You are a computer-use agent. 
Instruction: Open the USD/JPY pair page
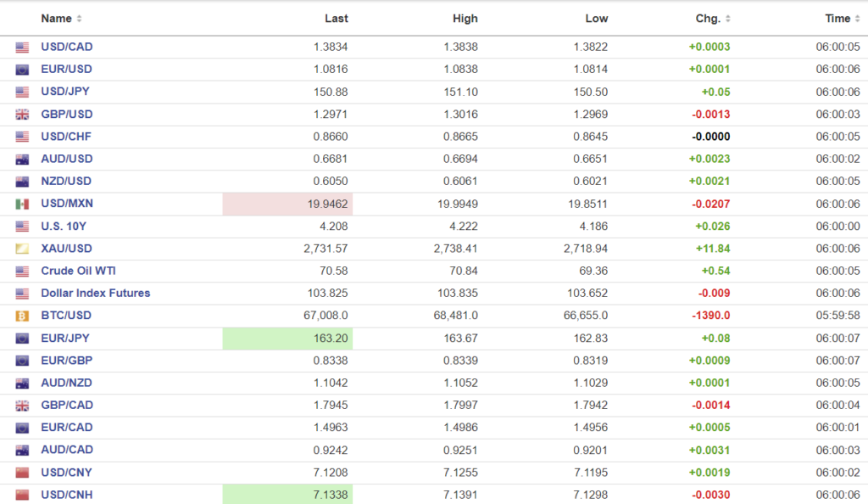point(66,92)
